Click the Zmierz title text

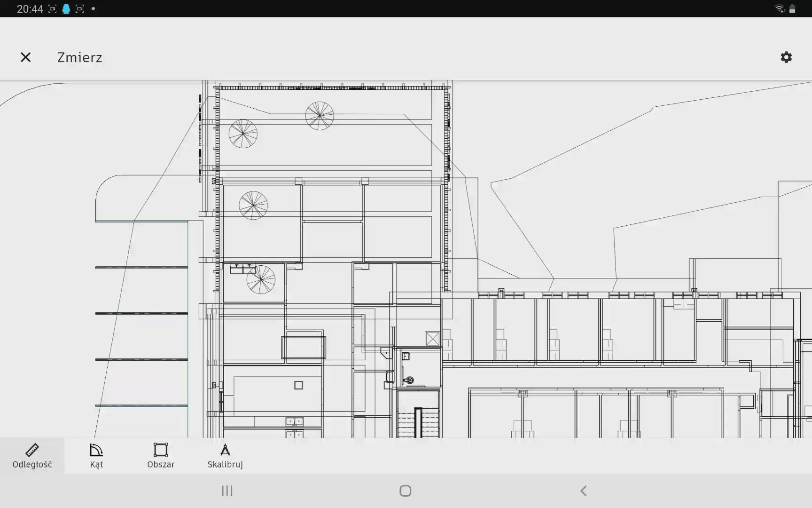(79, 57)
